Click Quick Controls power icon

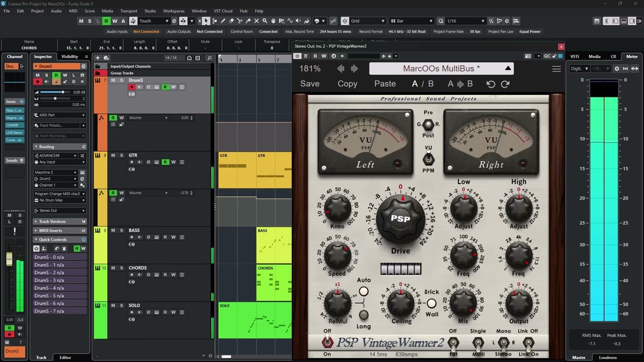[36, 248]
